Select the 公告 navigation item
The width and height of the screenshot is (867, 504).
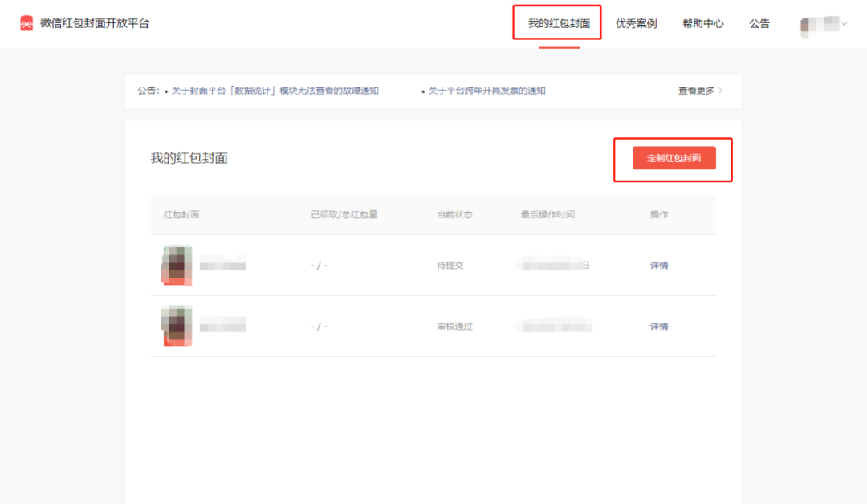click(759, 23)
